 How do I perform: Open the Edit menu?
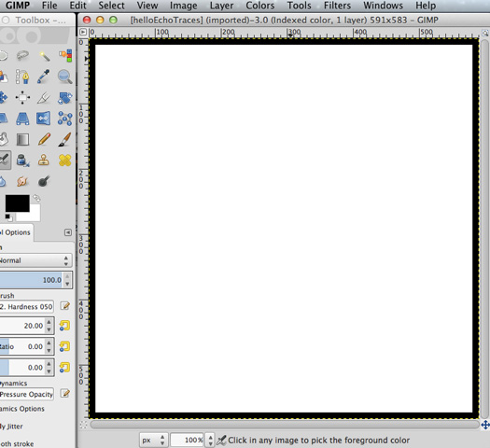[77, 6]
